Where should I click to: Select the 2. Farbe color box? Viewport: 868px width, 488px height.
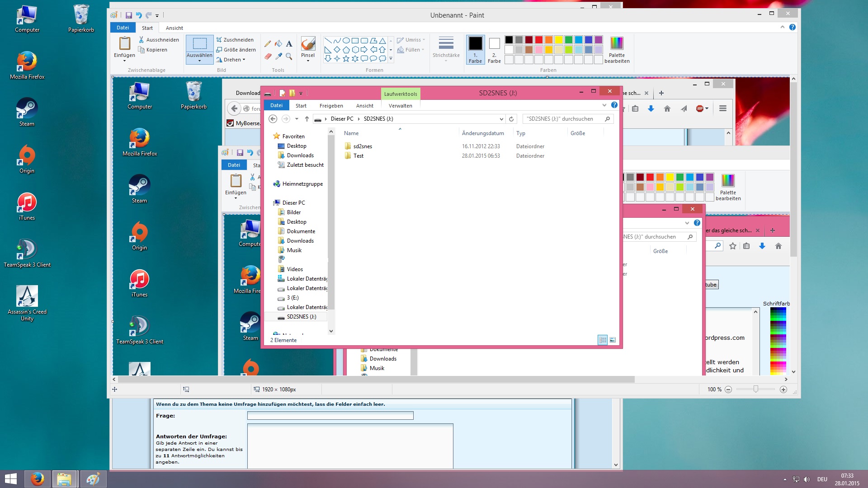494,50
